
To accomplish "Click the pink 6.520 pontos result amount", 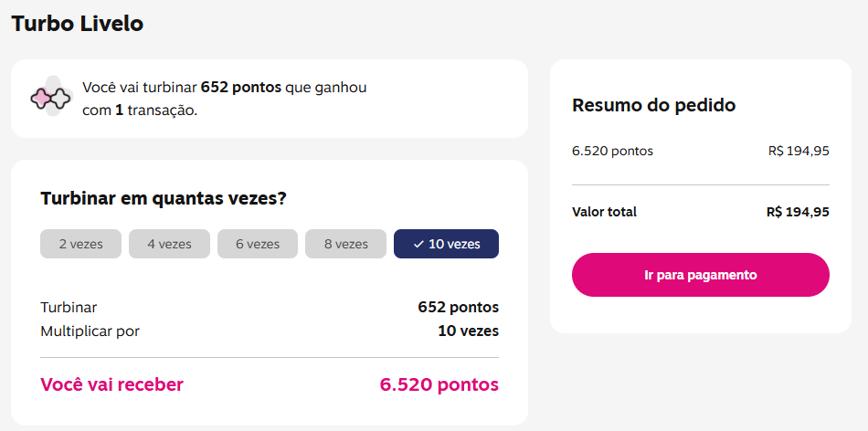I will [x=439, y=384].
